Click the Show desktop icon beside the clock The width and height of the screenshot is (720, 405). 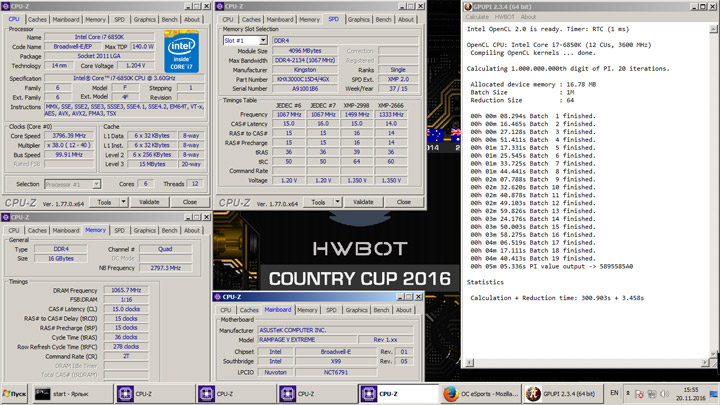[714, 394]
